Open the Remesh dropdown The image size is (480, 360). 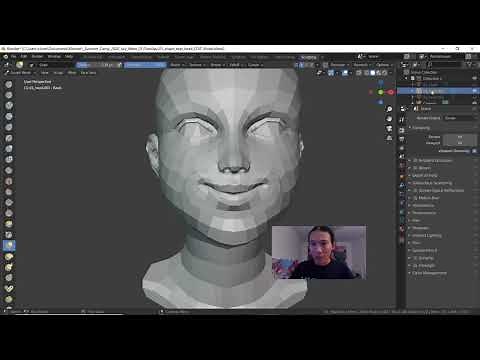point(362,65)
